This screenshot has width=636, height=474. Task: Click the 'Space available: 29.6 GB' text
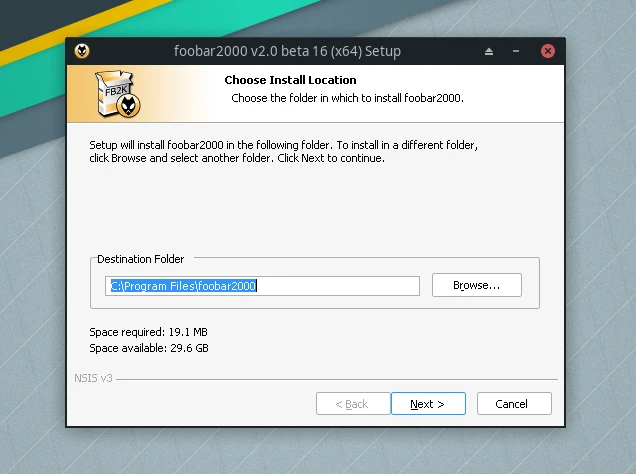[x=149, y=348]
